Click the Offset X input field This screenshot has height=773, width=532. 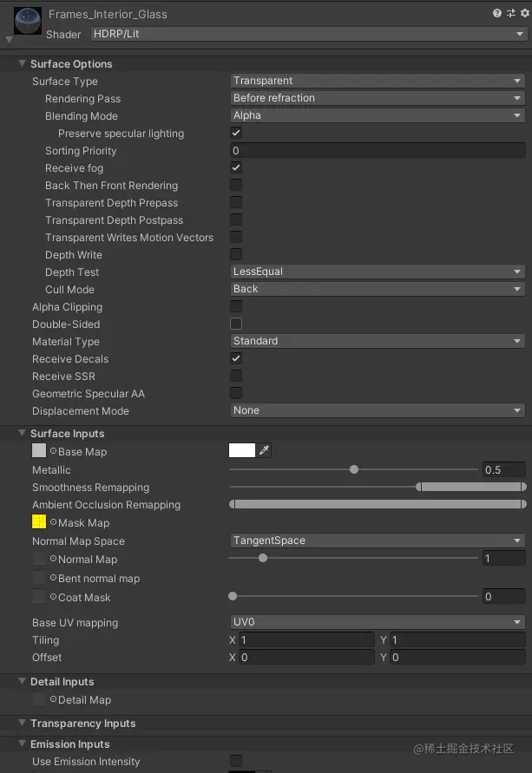306,657
